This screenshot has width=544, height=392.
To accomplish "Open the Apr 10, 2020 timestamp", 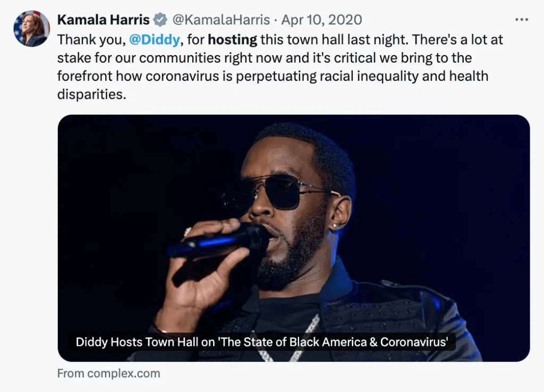I will click(x=321, y=20).
